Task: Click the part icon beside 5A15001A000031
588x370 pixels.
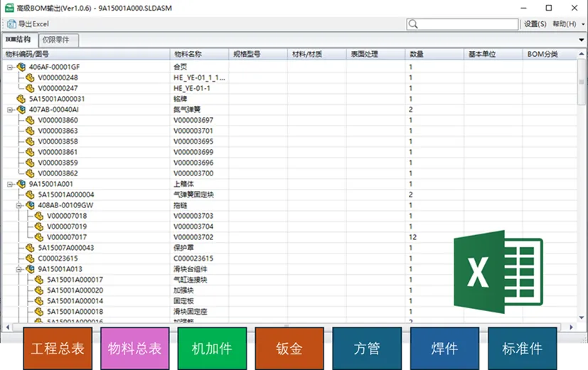Action: tap(21, 99)
